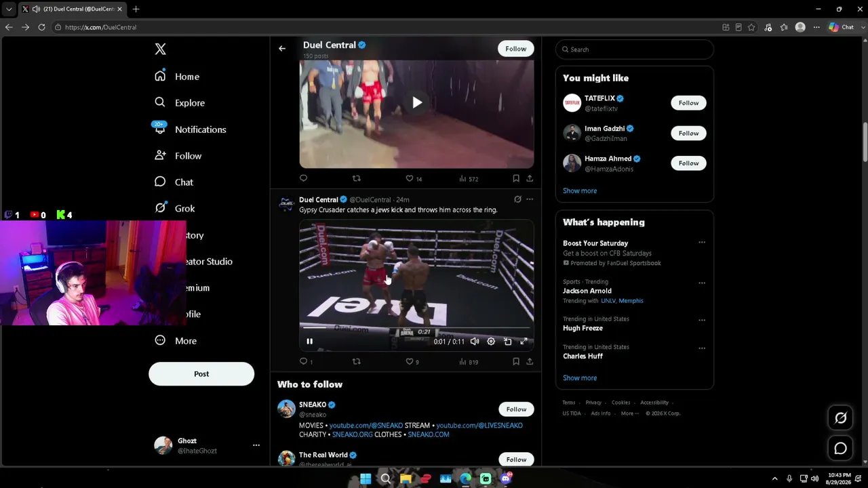Click the back arrow beside Duel Central
868x488 pixels.
282,49
